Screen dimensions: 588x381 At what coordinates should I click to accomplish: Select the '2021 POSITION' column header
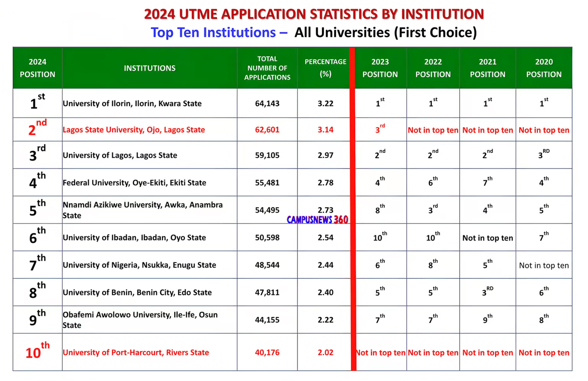coord(488,68)
